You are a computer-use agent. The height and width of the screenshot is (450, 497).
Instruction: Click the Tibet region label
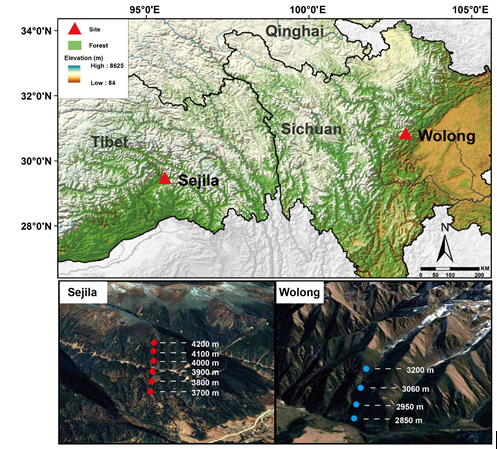[110, 142]
